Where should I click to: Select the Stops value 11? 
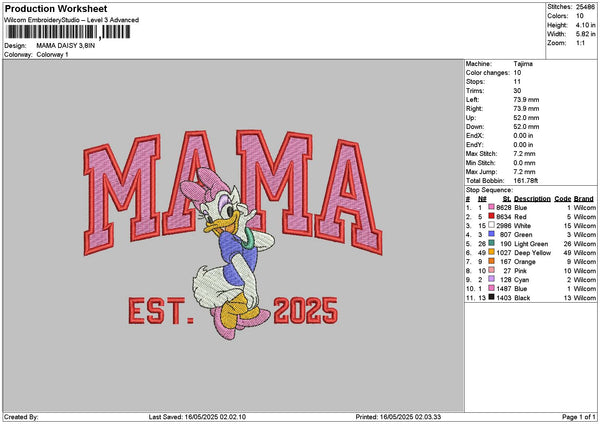click(x=517, y=82)
